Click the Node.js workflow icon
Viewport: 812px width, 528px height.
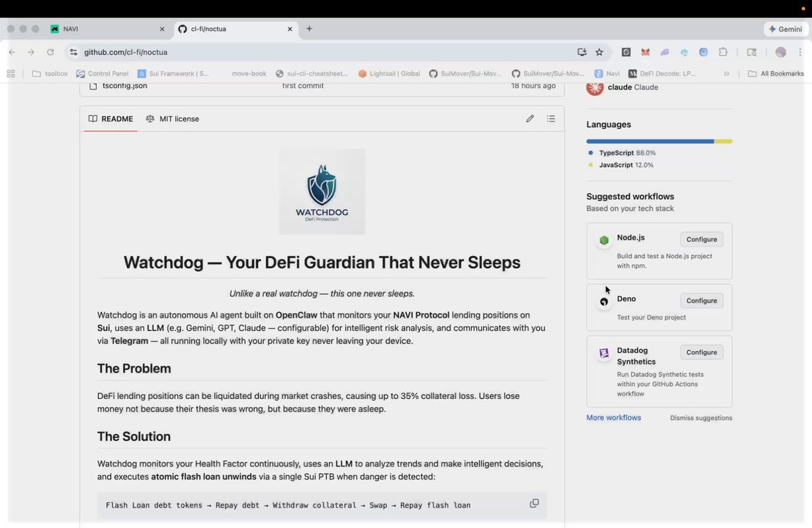pyautogui.click(x=604, y=240)
